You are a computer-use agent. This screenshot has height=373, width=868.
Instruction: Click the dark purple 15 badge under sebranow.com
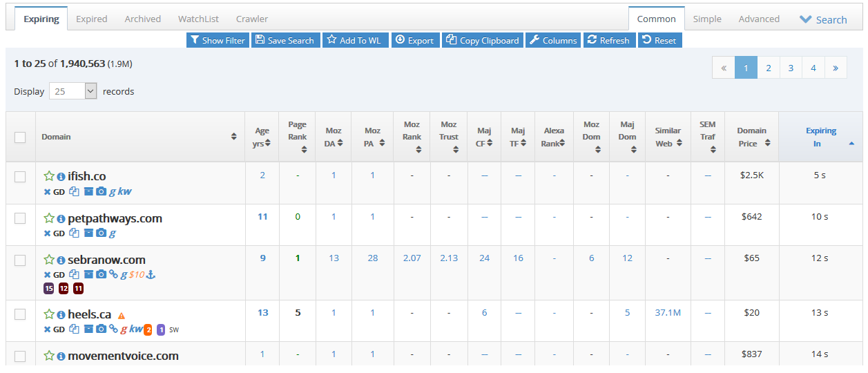(49, 288)
